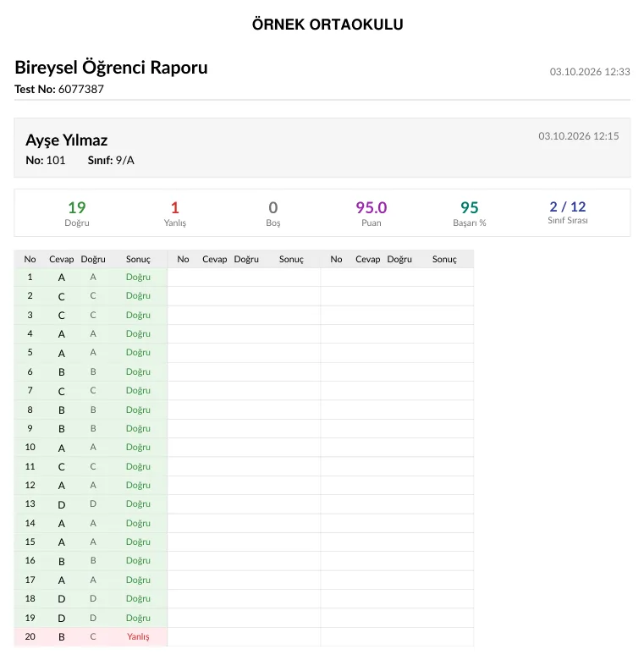Viewport: 644px width, 660px height.
Task: Click the Sınıf 9/A class label
Action: (111, 161)
